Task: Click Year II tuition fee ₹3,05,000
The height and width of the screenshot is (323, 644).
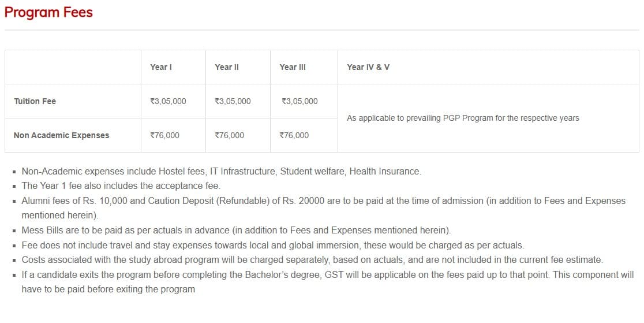Action: click(232, 101)
